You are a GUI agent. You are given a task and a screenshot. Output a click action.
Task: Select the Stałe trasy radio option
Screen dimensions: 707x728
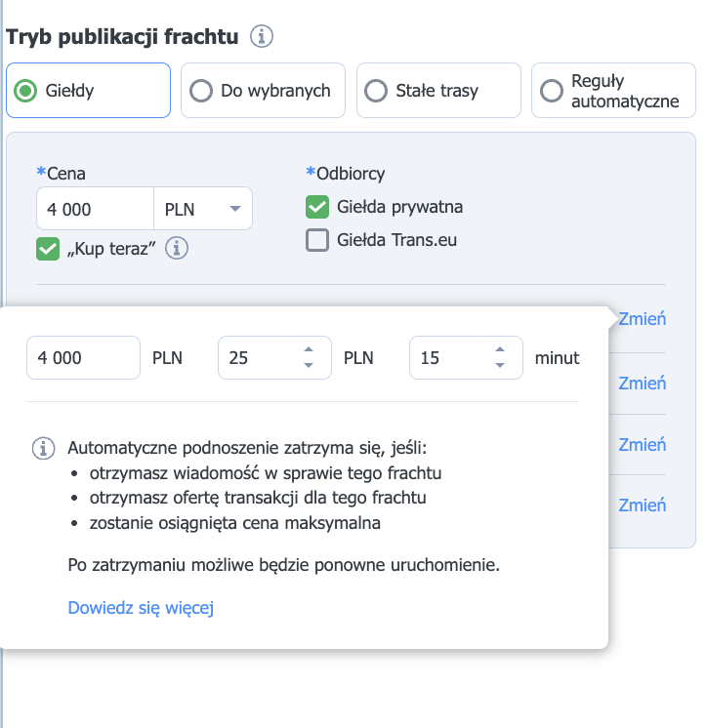438,90
